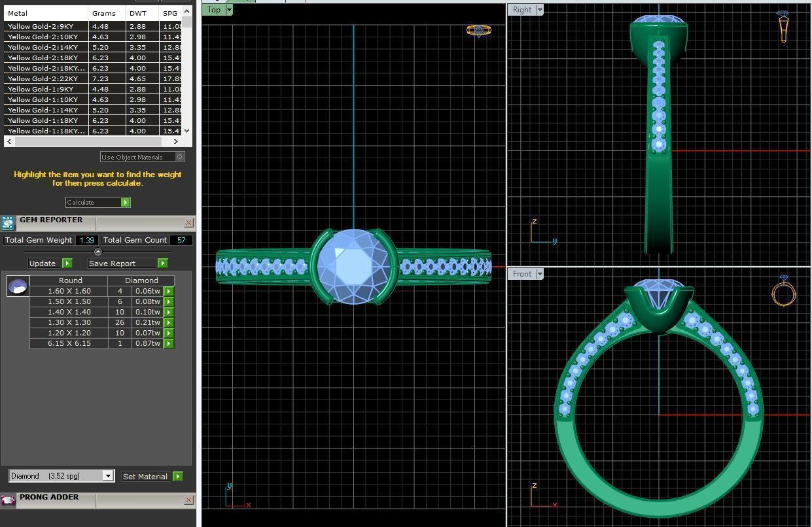Click the Diamond header in gem table

point(141,280)
